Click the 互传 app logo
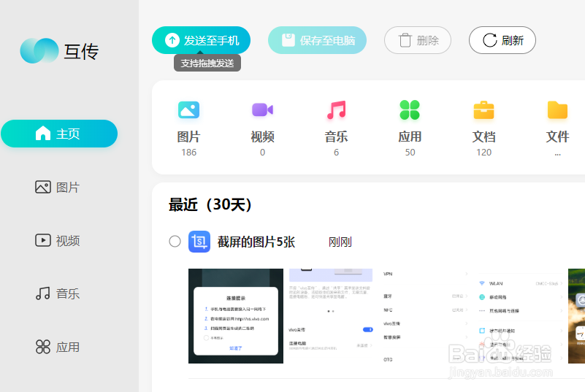585x392 pixels. coord(39,50)
